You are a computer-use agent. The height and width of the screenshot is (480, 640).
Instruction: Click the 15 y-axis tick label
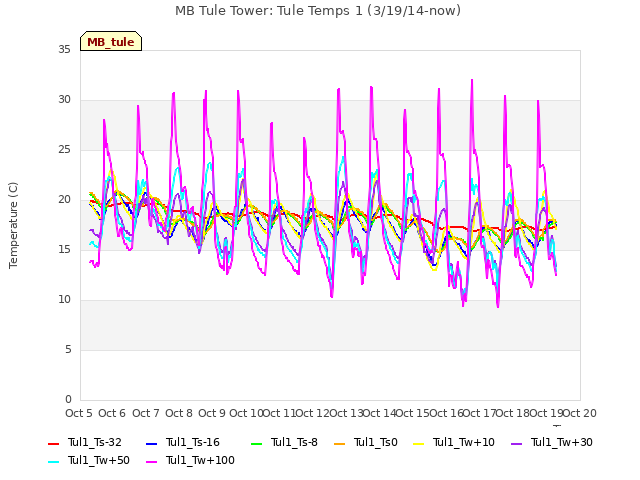click(x=64, y=249)
